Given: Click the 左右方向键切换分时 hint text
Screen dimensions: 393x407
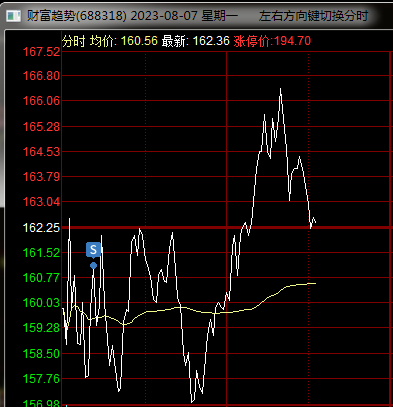Looking at the screenshot, I should coord(314,16).
